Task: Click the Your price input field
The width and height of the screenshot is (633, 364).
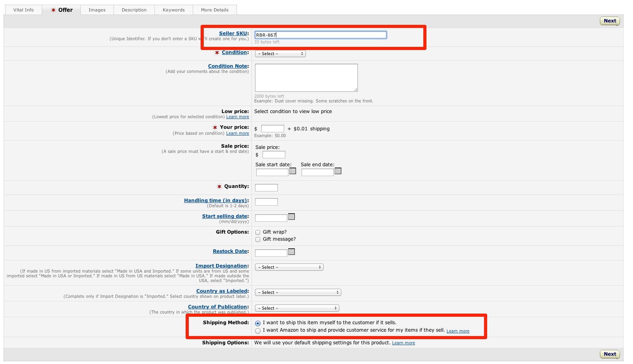Action: 273,129
